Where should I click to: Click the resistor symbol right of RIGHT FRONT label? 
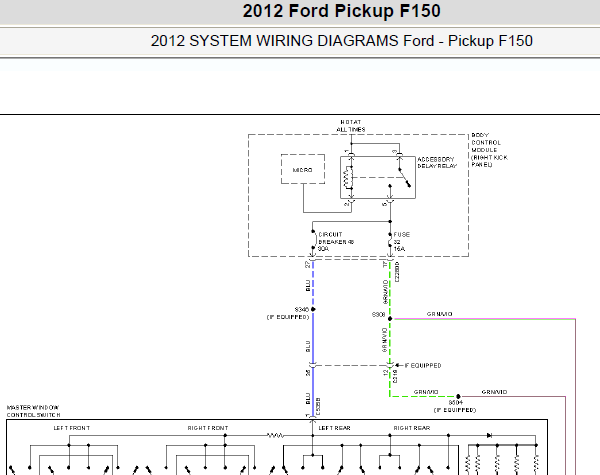click(x=275, y=435)
